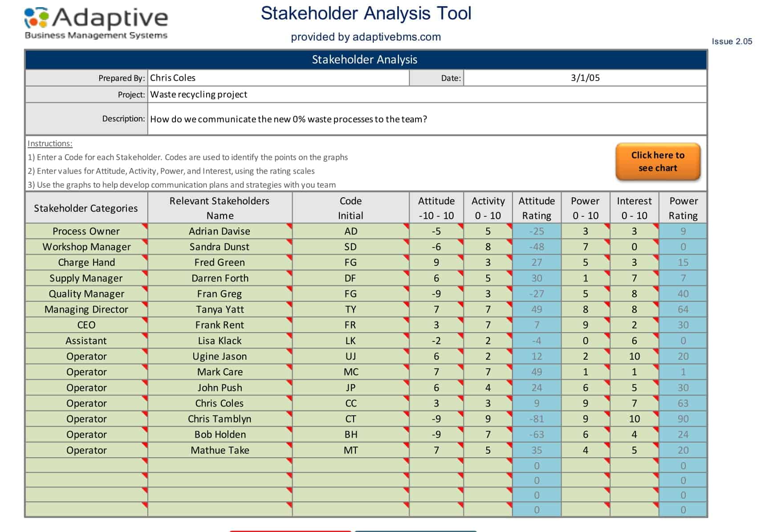Image resolution: width=757 pixels, height=532 pixels.
Task: Select the code cell 'MT'
Action: (350, 451)
